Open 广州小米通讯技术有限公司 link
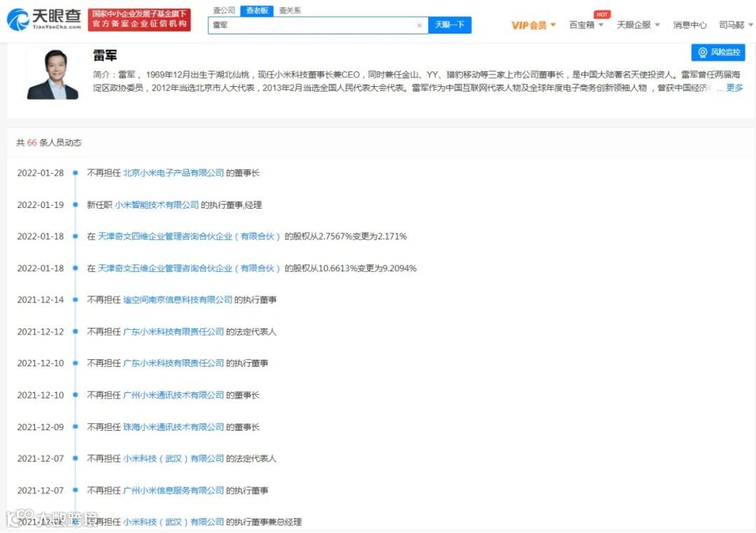 click(174, 395)
